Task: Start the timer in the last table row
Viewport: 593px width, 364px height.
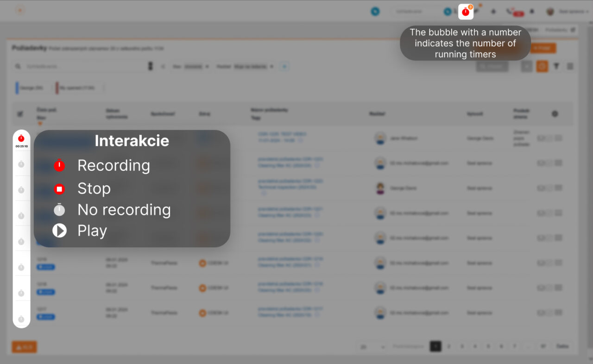Action: (x=21, y=319)
